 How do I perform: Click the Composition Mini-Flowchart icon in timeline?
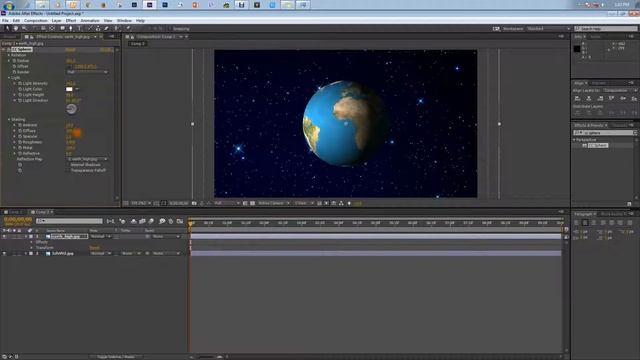111,221
